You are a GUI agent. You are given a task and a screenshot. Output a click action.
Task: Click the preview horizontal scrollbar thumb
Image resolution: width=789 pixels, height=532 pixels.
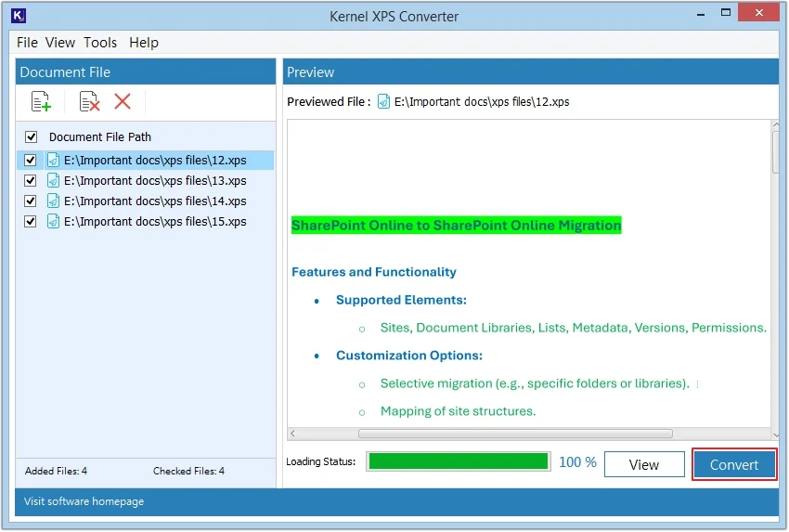point(515,434)
